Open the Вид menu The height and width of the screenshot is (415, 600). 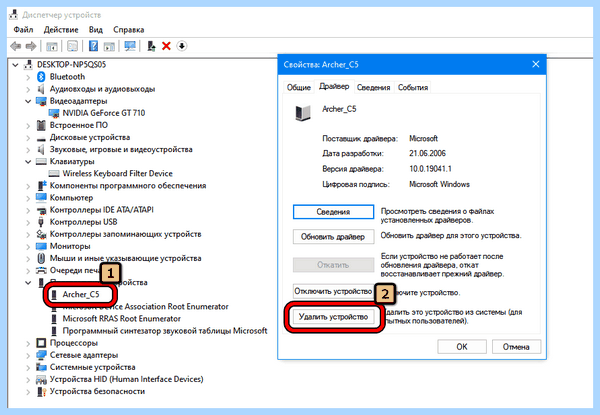click(96, 30)
